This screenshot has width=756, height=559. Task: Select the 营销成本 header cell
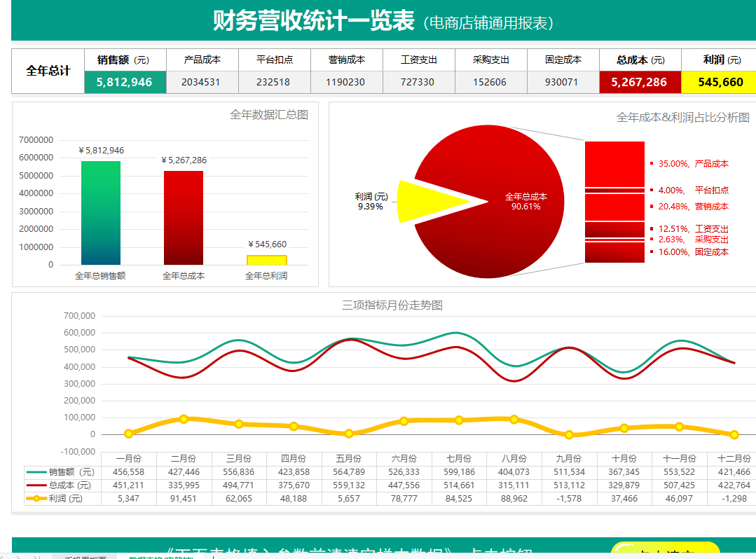point(347,60)
